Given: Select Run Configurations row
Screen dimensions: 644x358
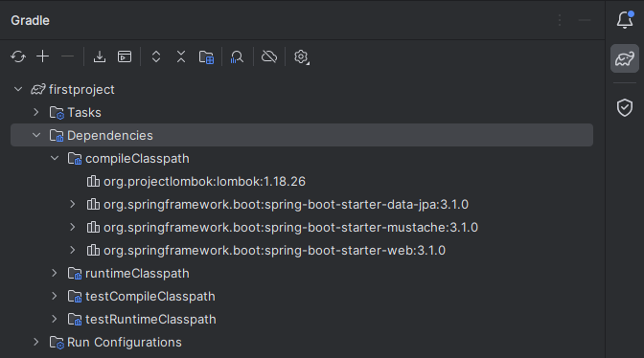Looking at the screenshot, I should (x=302, y=342).
